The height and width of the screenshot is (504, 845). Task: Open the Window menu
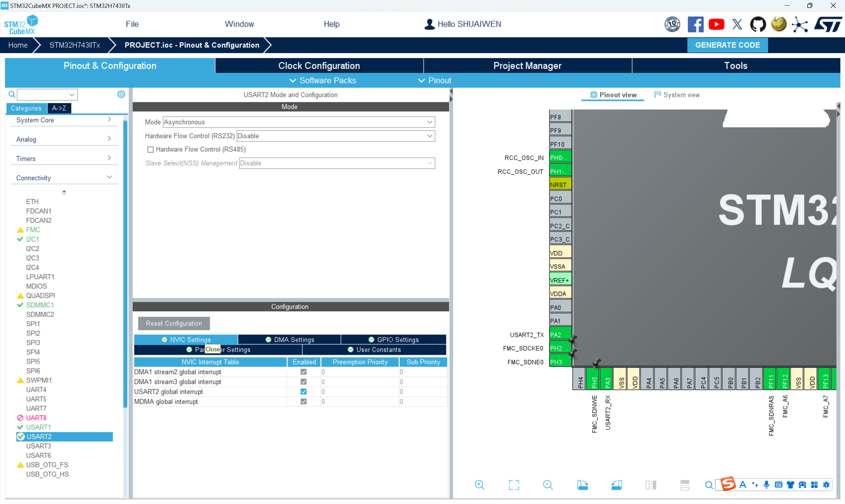239,24
